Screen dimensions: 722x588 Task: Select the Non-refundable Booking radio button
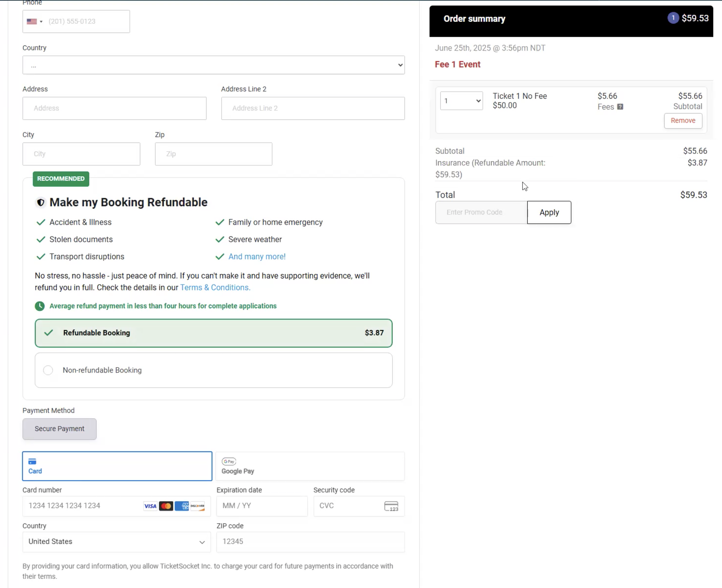click(x=48, y=370)
